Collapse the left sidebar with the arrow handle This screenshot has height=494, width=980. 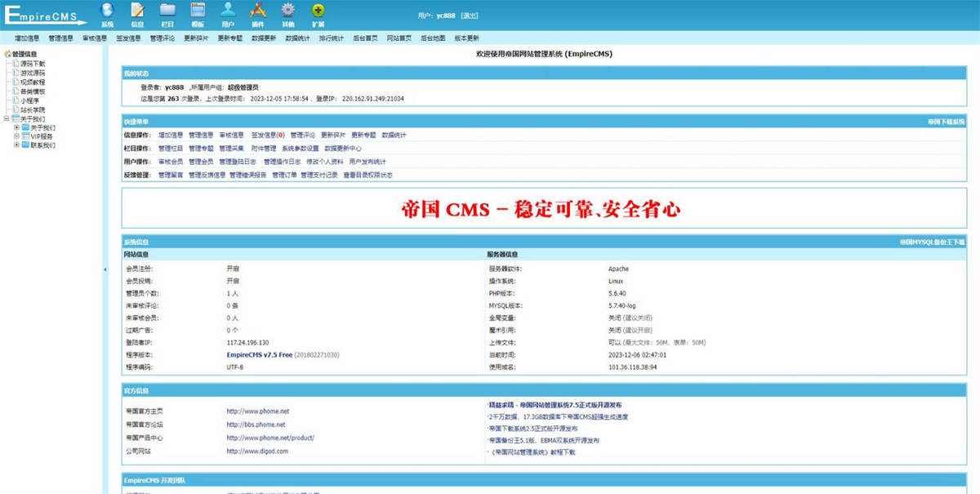point(105,269)
